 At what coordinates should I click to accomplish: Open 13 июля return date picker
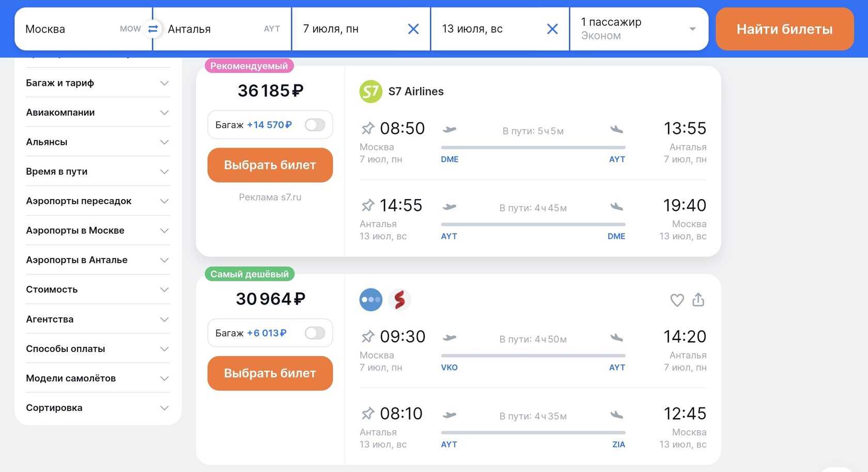click(500, 29)
